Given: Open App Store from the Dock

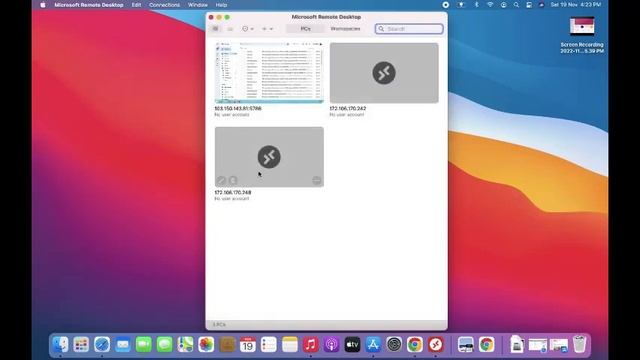Looking at the screenshot, I should tap(373, 344).
